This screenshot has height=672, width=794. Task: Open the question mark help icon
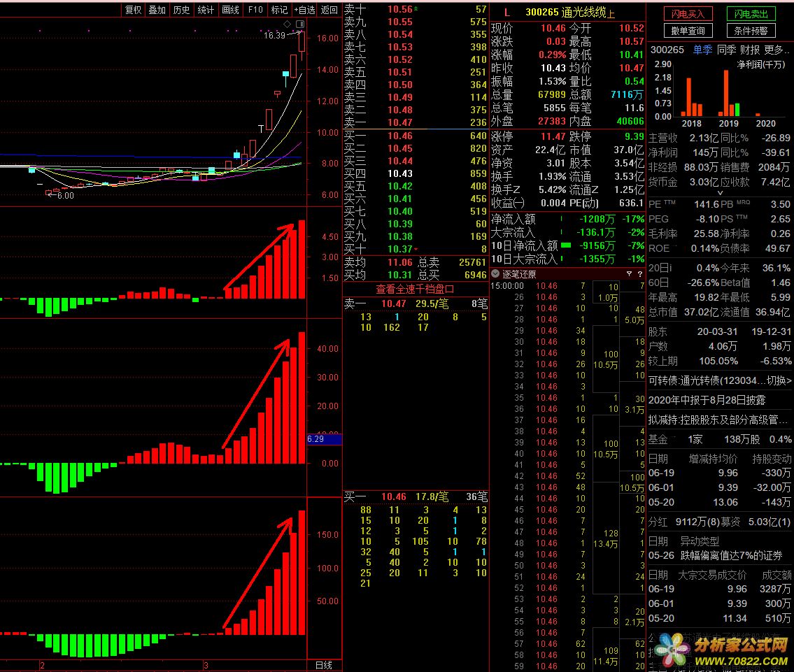coord(639,273)
